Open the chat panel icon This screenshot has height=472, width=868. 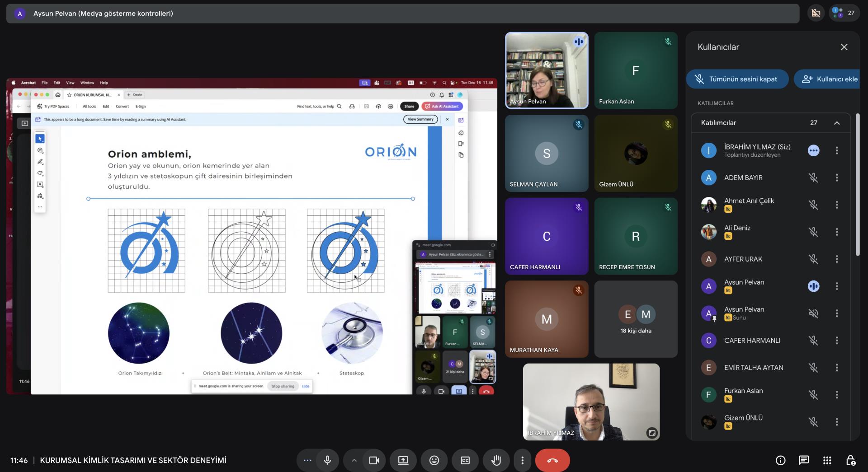point(803,460)
